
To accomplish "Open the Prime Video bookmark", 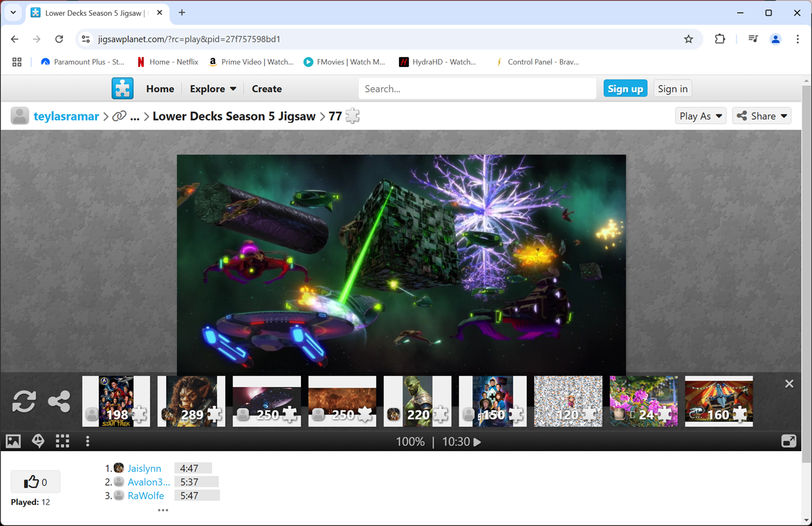I will (251, 62).
